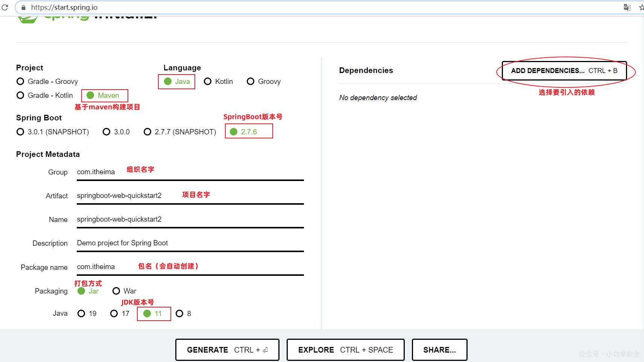Select Gradle - Groovy project option

[47, 81]
